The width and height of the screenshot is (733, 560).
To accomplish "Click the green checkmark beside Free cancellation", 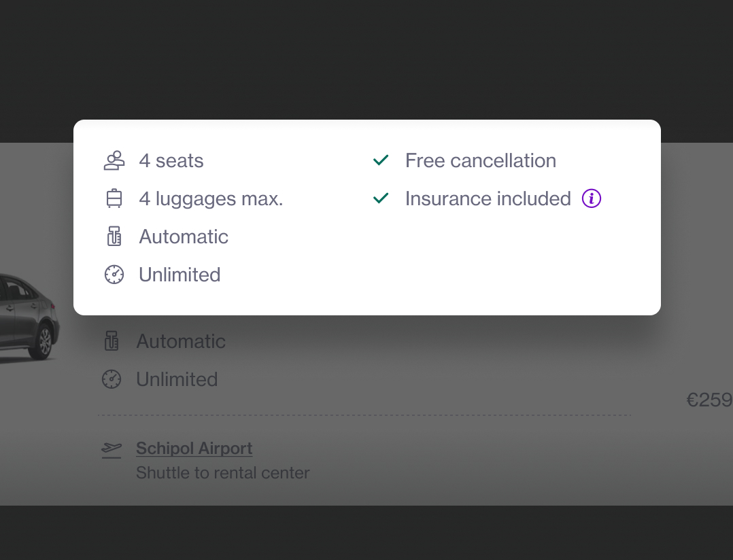I will click(381, 160).
